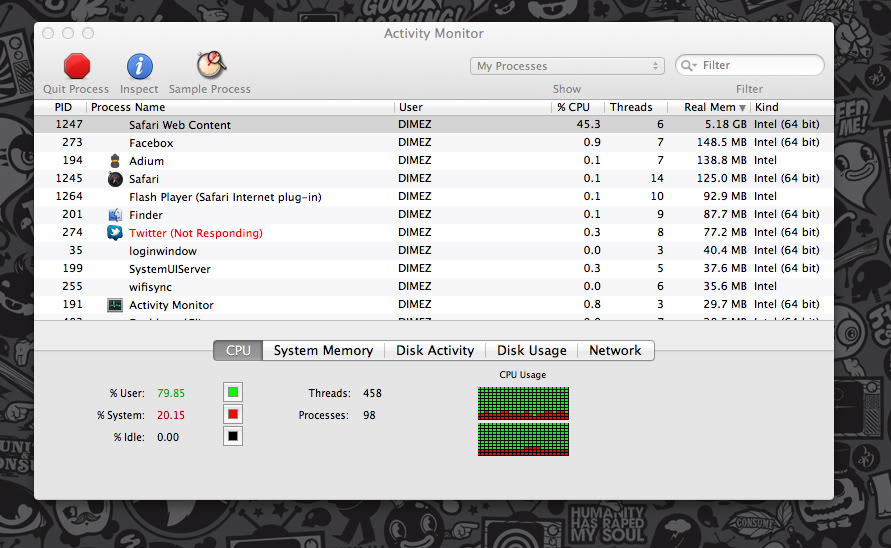Sort by the User column header
Viewport: 891px width, 548px height.
point(473,107)
